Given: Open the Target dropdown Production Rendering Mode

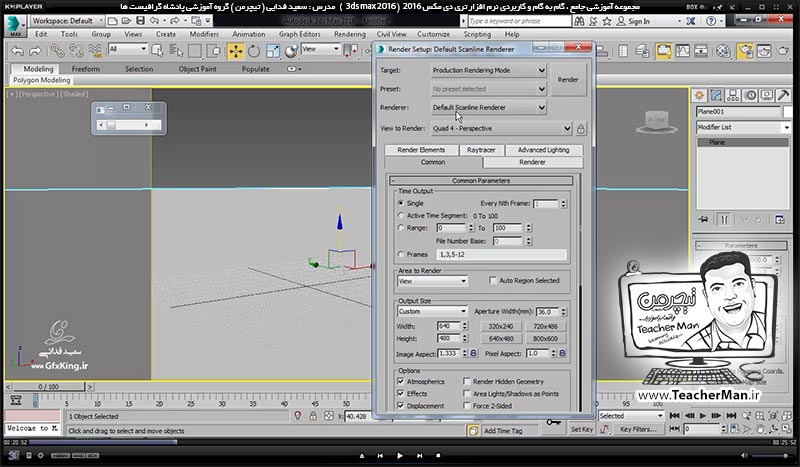Looking at the screenshot, I should [489, 70].
